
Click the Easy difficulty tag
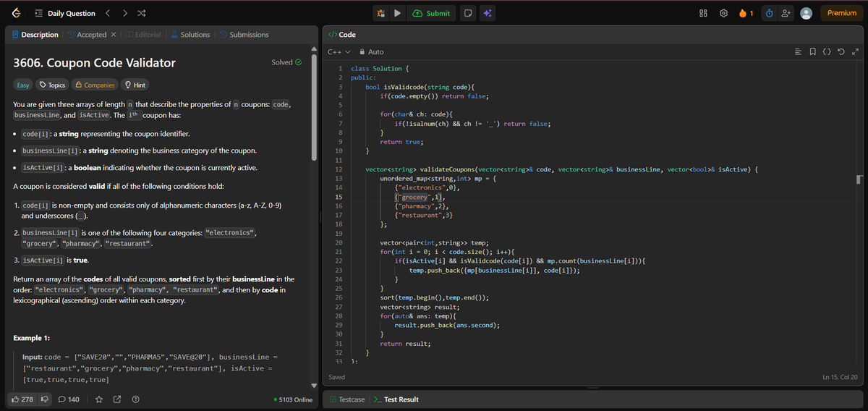22,85
